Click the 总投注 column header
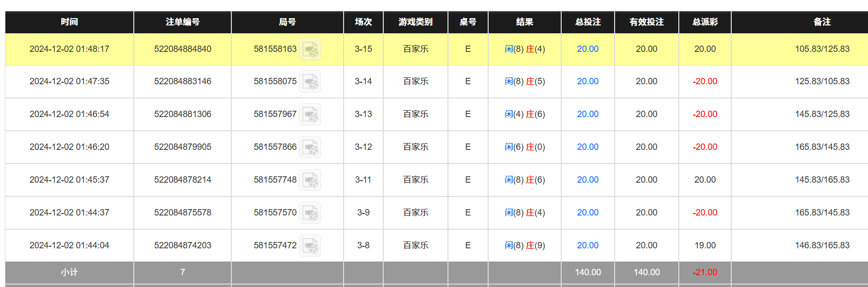The width and height of the screenshot is (868, 287). click(x=587, y=22)
